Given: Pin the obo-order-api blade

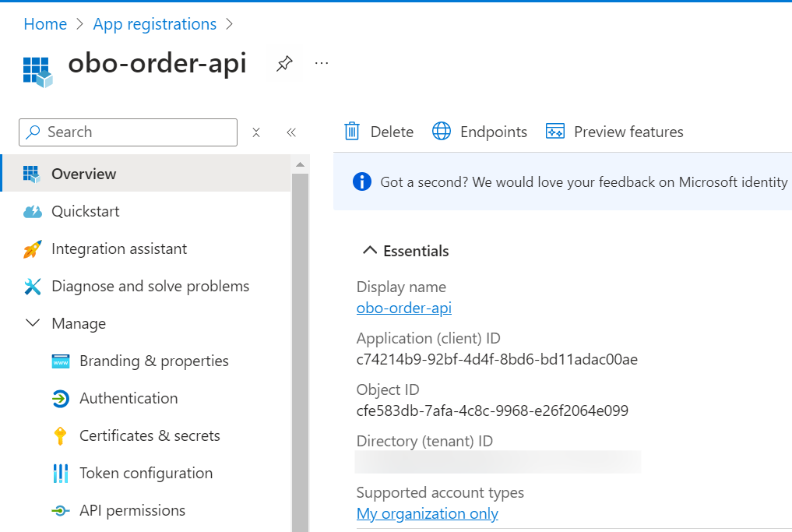Looking at the screenshot, I should click(284, 64).
